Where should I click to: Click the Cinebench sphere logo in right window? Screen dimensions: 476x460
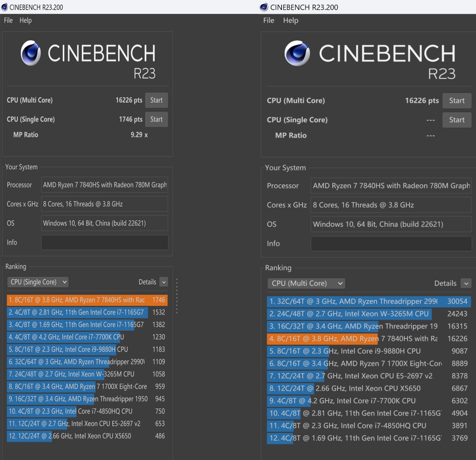297,53
